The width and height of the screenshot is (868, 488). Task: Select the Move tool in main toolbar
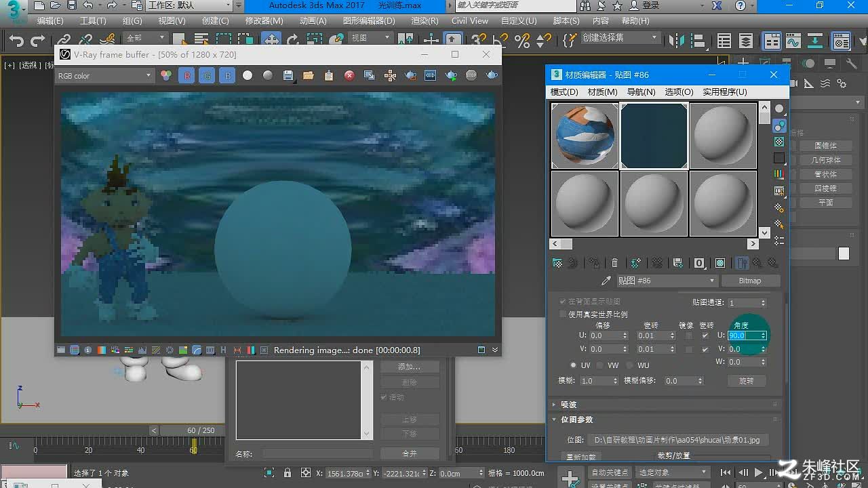pos(271,41)
